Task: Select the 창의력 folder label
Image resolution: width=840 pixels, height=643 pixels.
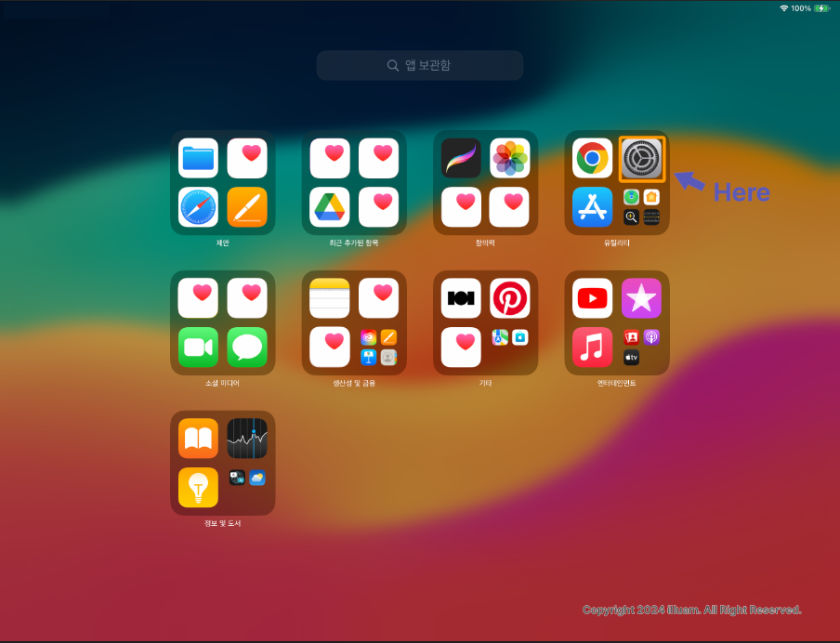Action: tap(485, 243)
